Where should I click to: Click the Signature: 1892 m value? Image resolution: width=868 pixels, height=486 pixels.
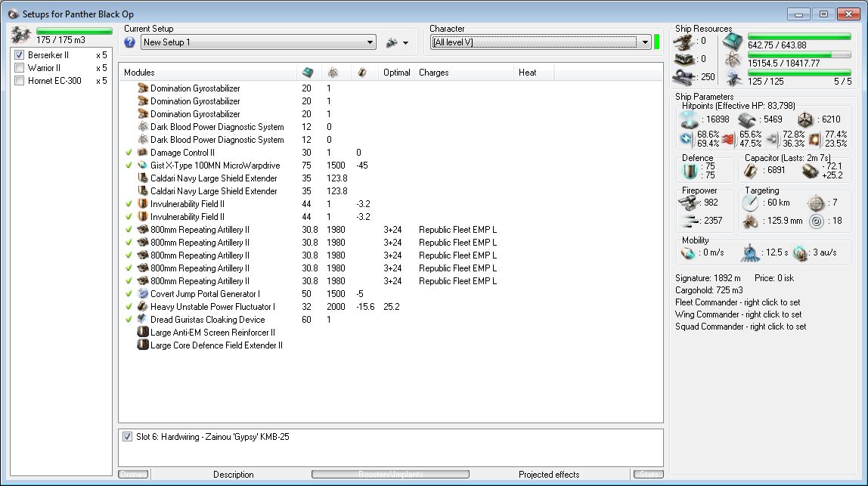(x=708, y=278)
